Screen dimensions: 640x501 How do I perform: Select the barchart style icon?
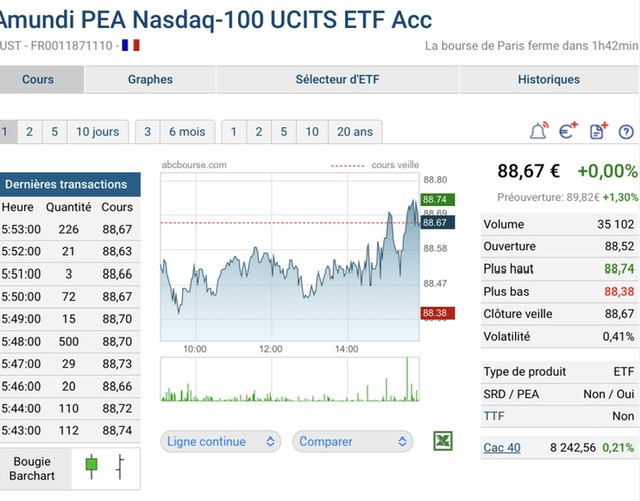[120, 464]
